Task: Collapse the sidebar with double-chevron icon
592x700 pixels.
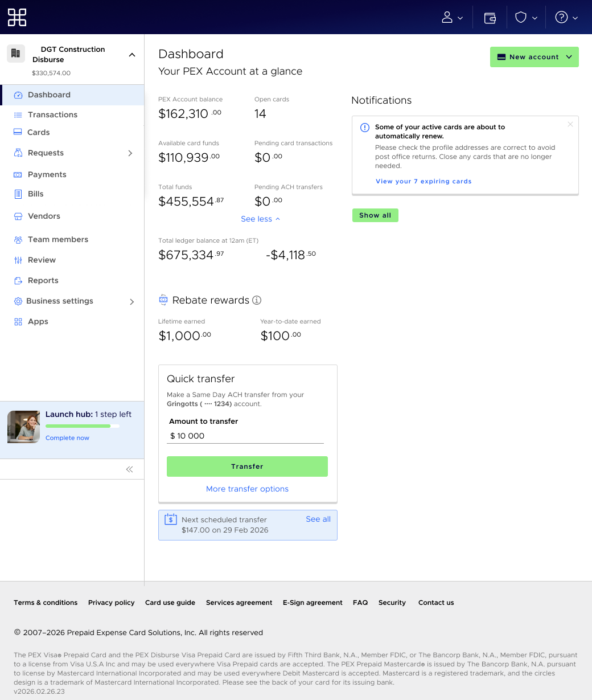Action: pyautogui.click(x=129, y=469)
